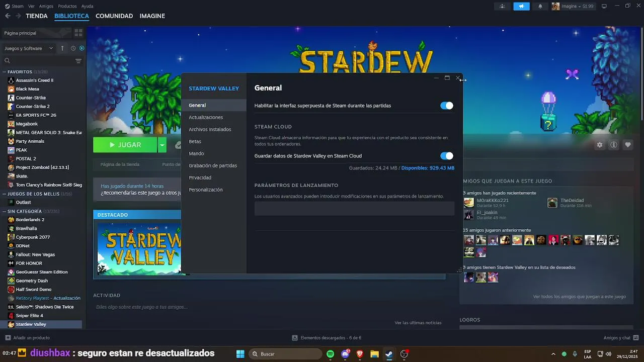Go to the TIENDA tab

(x=37, y=16)
